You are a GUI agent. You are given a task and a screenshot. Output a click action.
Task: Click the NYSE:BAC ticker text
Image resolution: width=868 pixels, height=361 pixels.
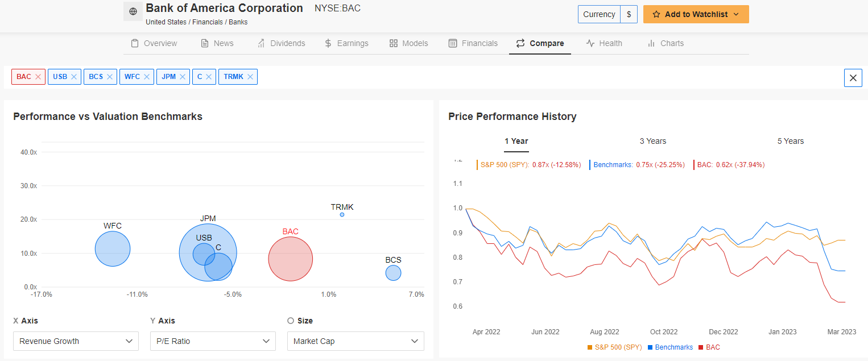[x=338, y=9]
